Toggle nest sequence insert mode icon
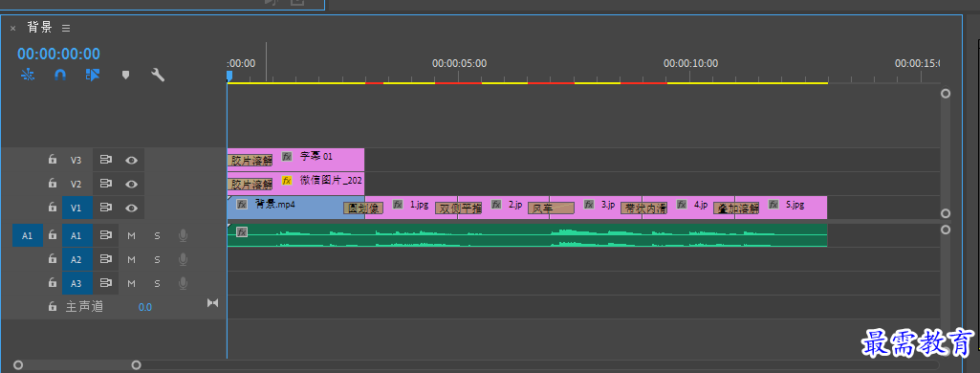The height and width of the screenshot is (373, 980). 27,75
